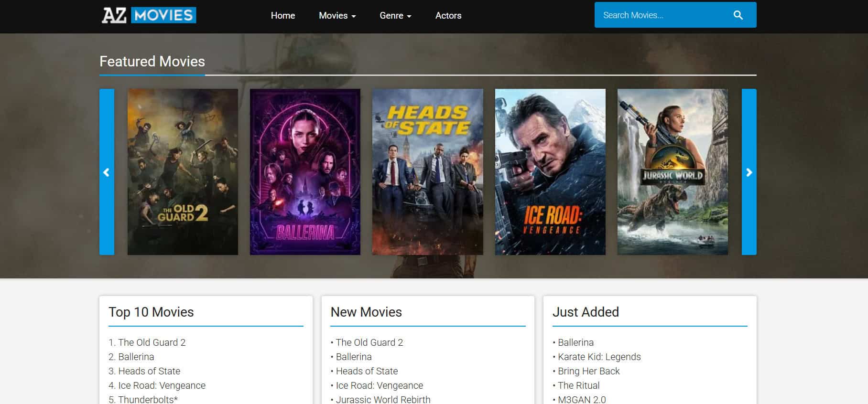The width and height of the screenshot is (868, 404).
Task: Open the Jurassic World poster
Action: pyautogui.click(x=673, y=172)
